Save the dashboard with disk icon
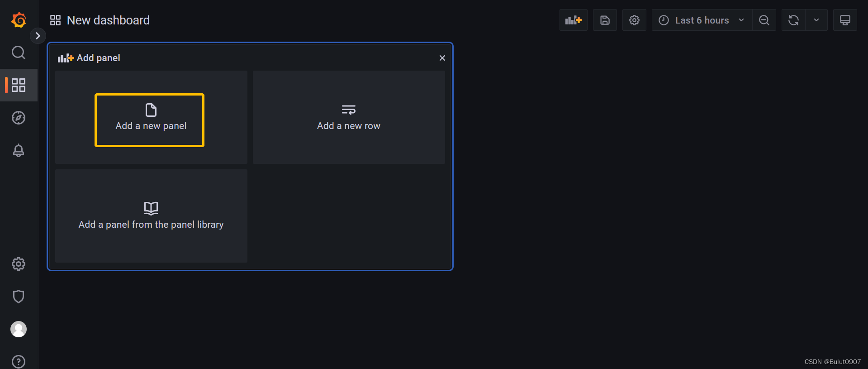The height and width of the screenshot is (369, 868). tap(605, 20)
